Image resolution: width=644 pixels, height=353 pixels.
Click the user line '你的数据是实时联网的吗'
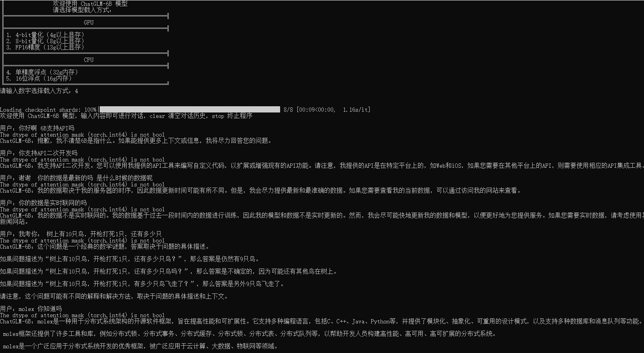point(44,203)
